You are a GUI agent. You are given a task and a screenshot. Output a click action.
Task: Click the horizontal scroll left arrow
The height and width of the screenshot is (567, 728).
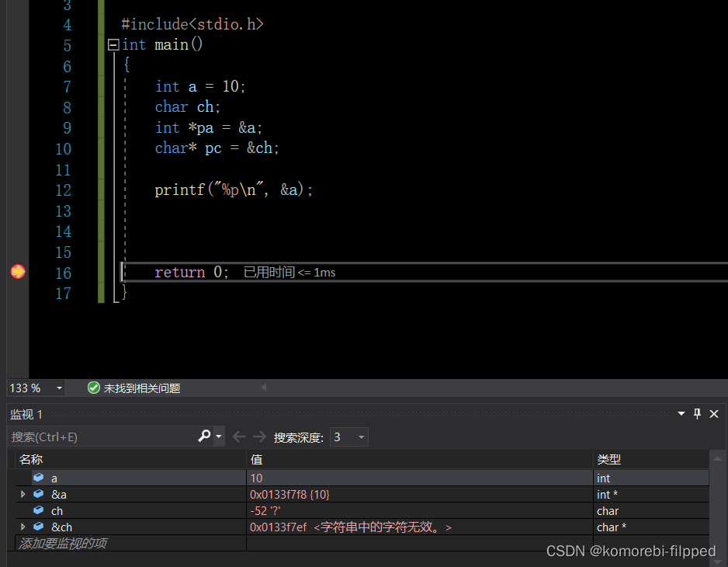(263, 387)
